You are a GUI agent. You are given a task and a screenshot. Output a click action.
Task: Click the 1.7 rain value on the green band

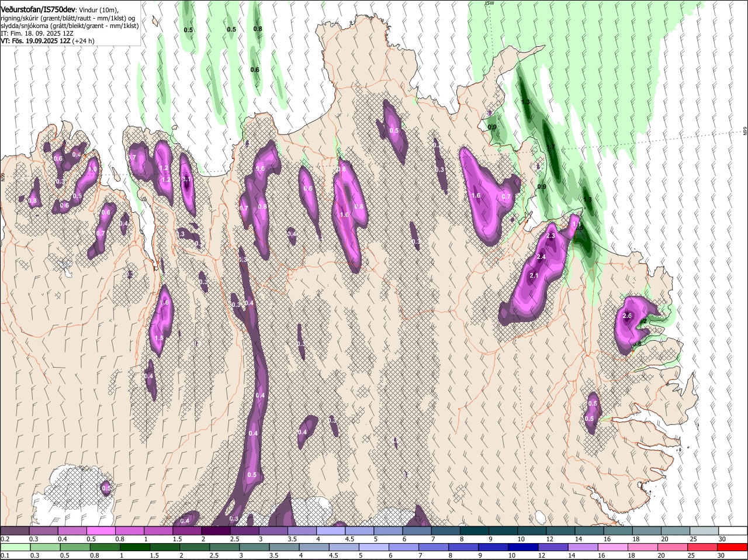(x=550, y=147)
